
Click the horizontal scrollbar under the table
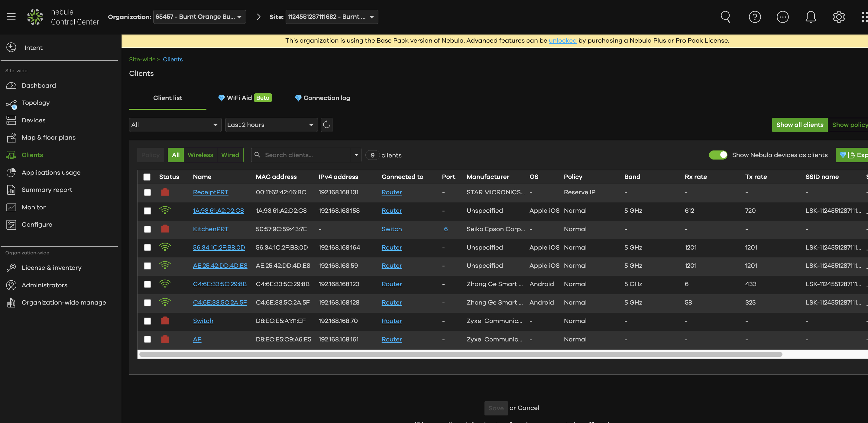tap(460, 354)
